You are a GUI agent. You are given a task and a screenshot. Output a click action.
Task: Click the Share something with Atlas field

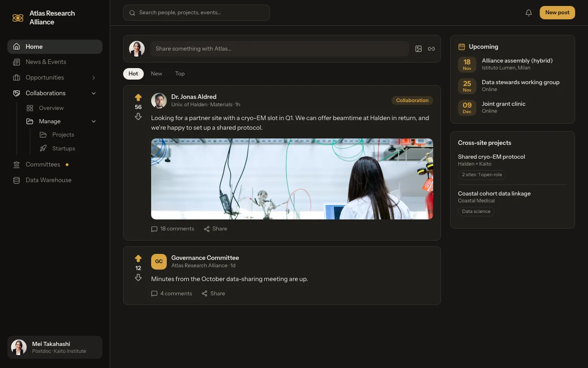click(x=280, y=49)
